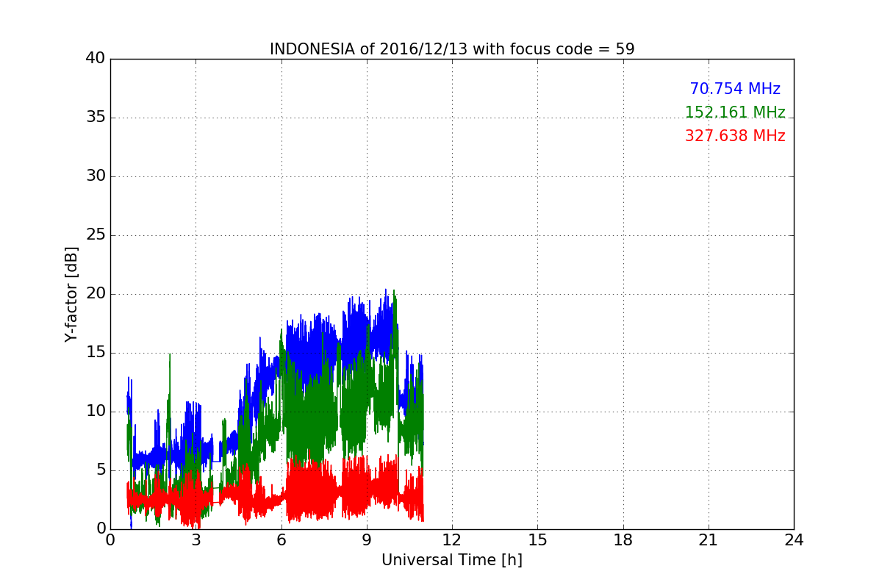Screen dimensions: 882x588
Task: Click x-axis tick label 3
Action: click(196, 540)
